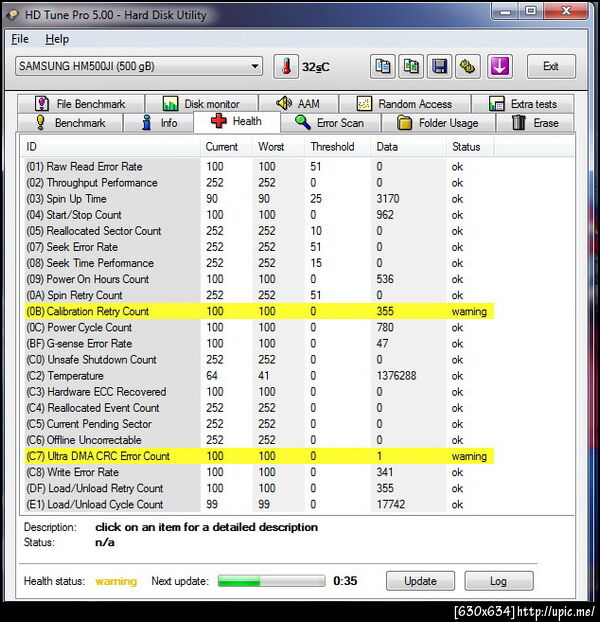This screenshot has width=600, height=622.
Task: Click the Load/Unload Cycle Count data value 17742
Action: coord(391,505)
